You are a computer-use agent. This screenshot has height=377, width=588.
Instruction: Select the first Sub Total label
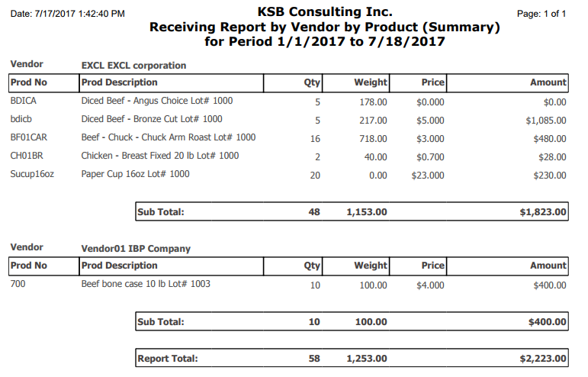160,212
